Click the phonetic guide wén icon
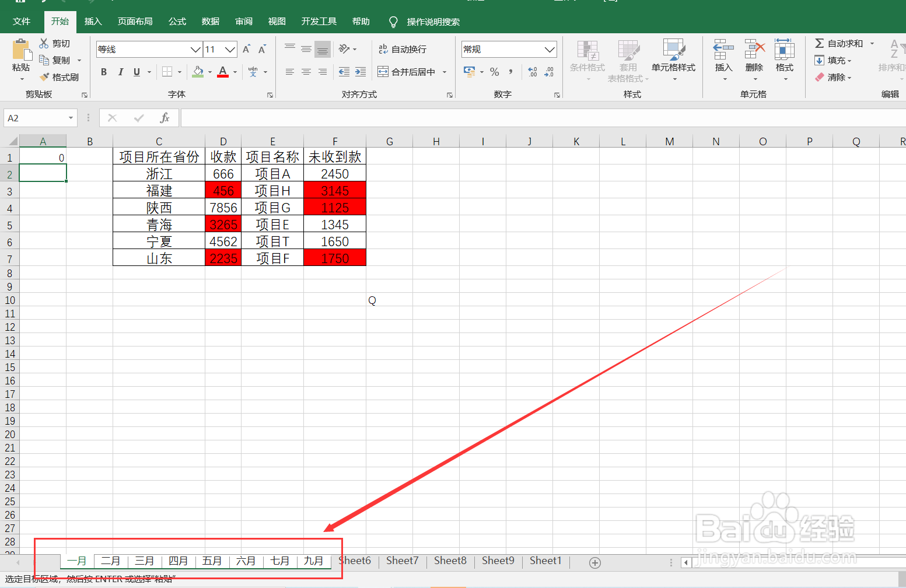Viewport: 906px width, 588px height. 253,72
